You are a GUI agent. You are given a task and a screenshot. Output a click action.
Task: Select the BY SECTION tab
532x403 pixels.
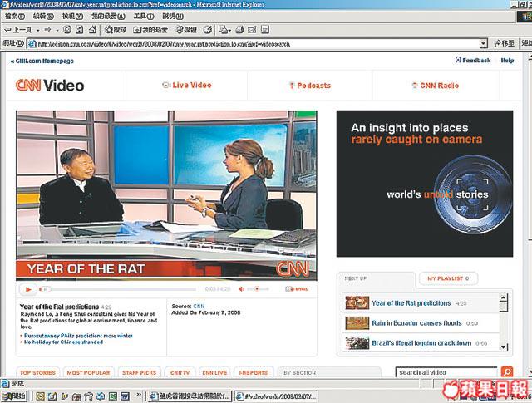(x=329, y=372)
